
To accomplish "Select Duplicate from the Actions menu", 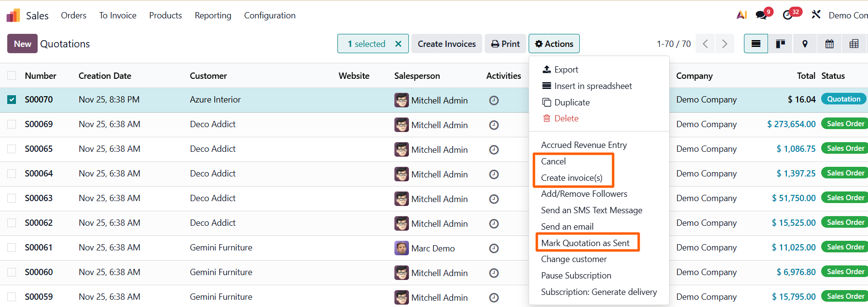I will pos(572,102).
